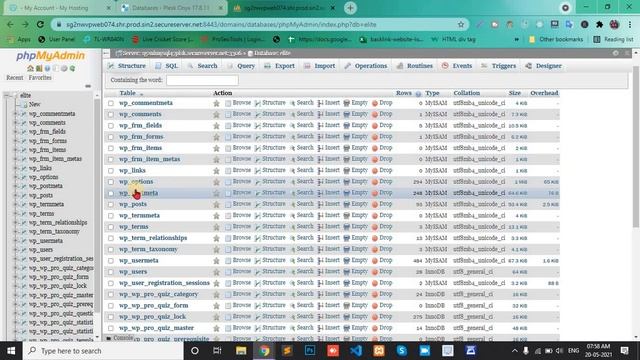
Task: Open Skype from taskbar
Action: 402,351
